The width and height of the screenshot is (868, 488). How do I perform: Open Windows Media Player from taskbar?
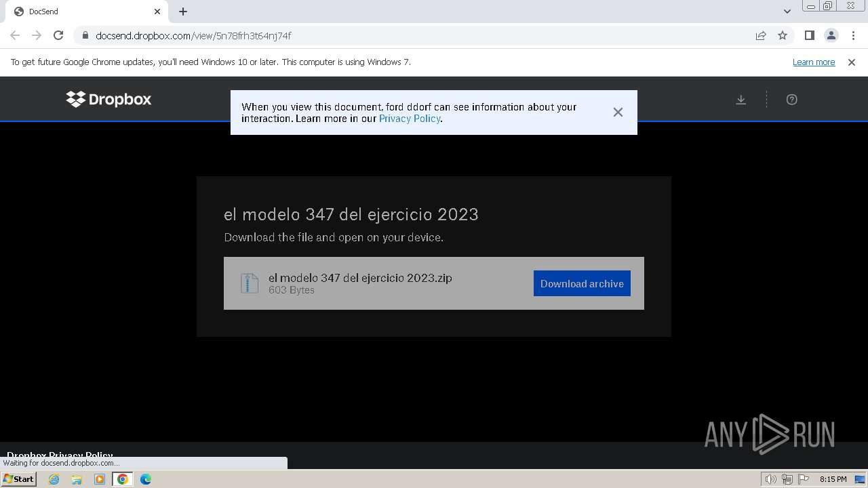100,479
